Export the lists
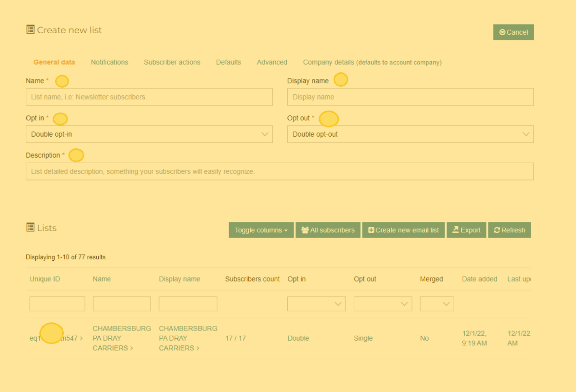 click(x=466, y=230)
